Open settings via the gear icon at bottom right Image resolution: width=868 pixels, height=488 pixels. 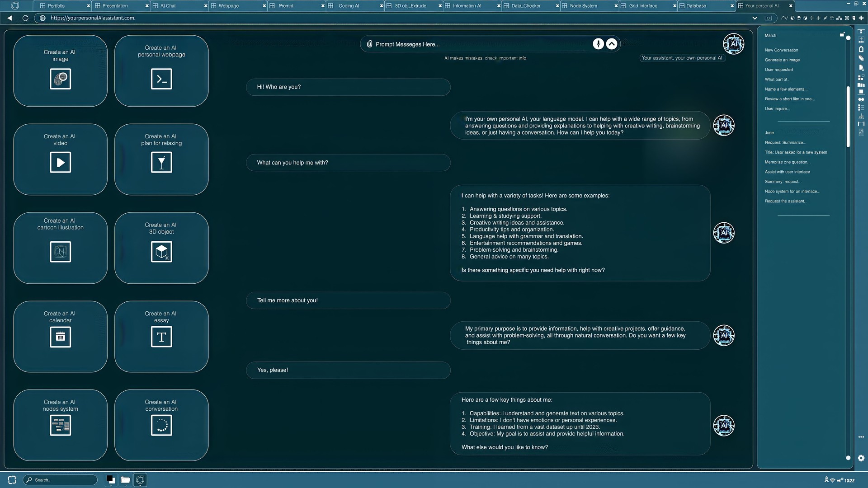coord(861,458)
